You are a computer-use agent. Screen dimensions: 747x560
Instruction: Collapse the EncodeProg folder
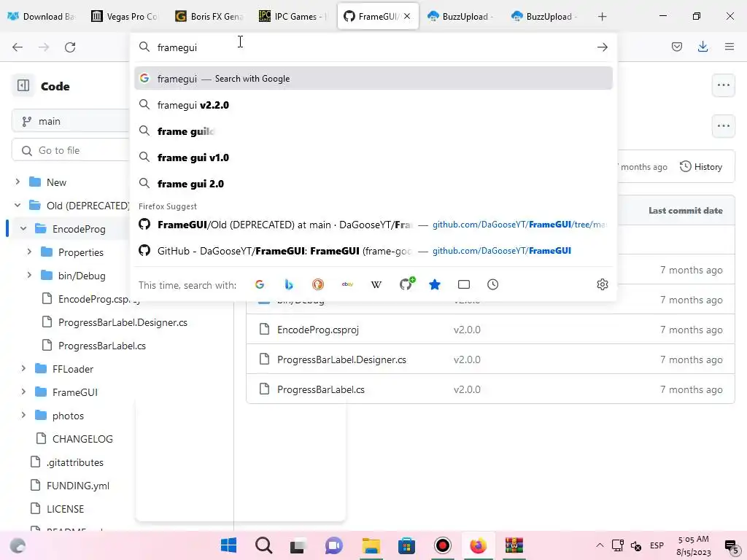pyautogui.click(x=23, y=228)
